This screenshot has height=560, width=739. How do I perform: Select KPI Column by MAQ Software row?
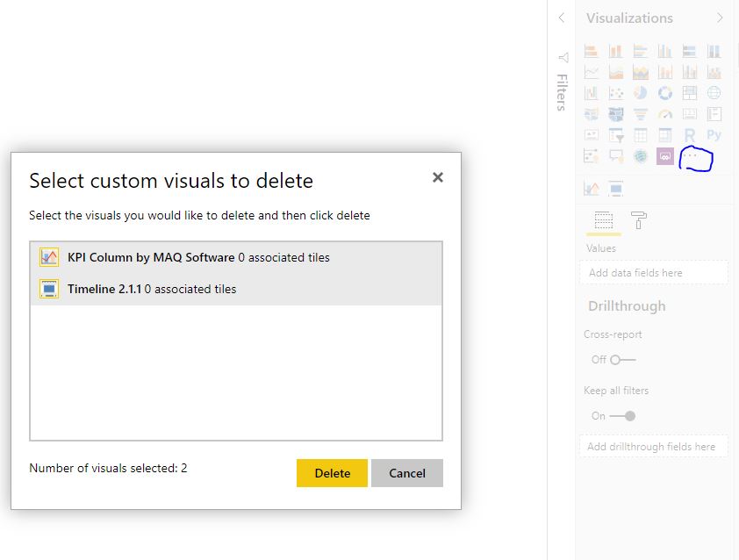click(x=236, y=257)
